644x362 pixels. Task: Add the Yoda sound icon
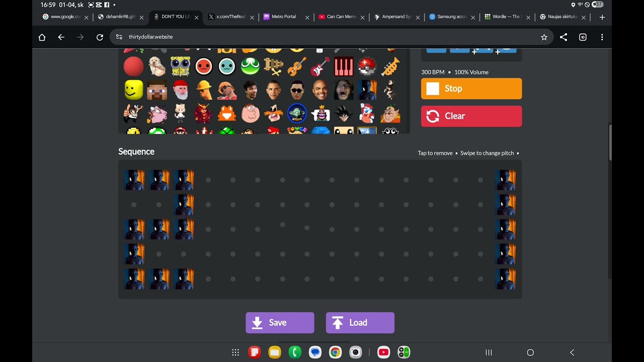coord(297,114)
